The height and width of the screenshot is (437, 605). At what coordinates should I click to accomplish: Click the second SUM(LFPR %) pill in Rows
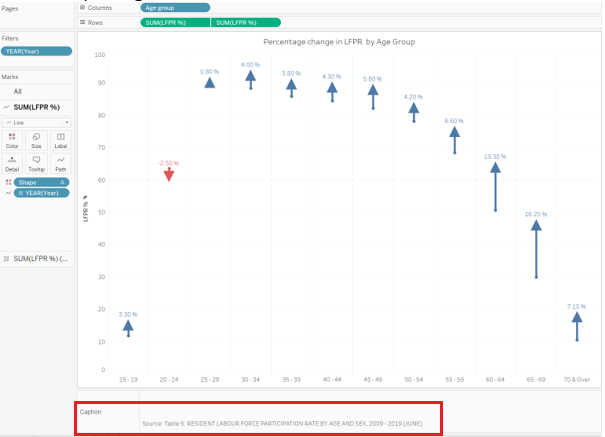pyautogui.click(x=245, y=22)
